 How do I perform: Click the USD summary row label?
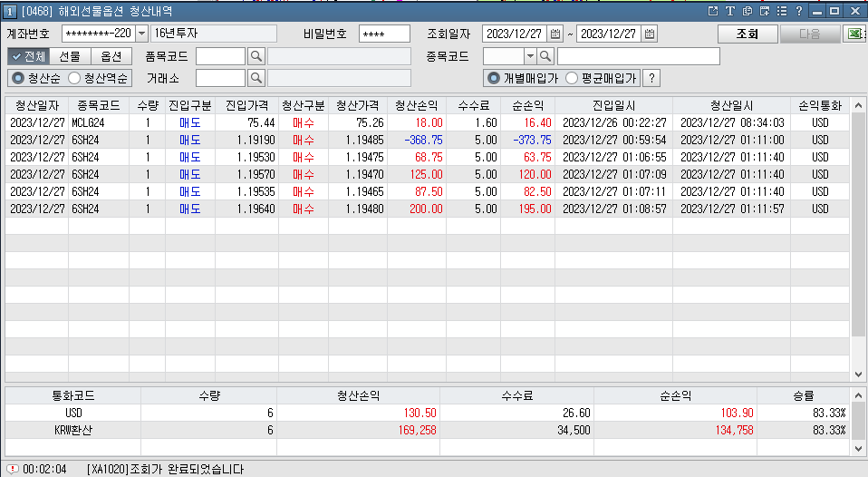point(73,413)
